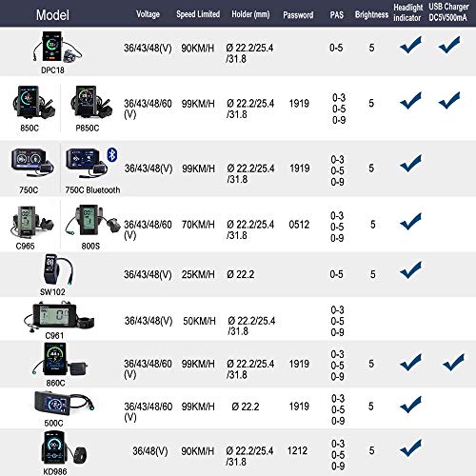Click SW102 Headlight indicator checkmark
Screen dimensions: 476x476
pyautogui.click(x=410, y=270)
